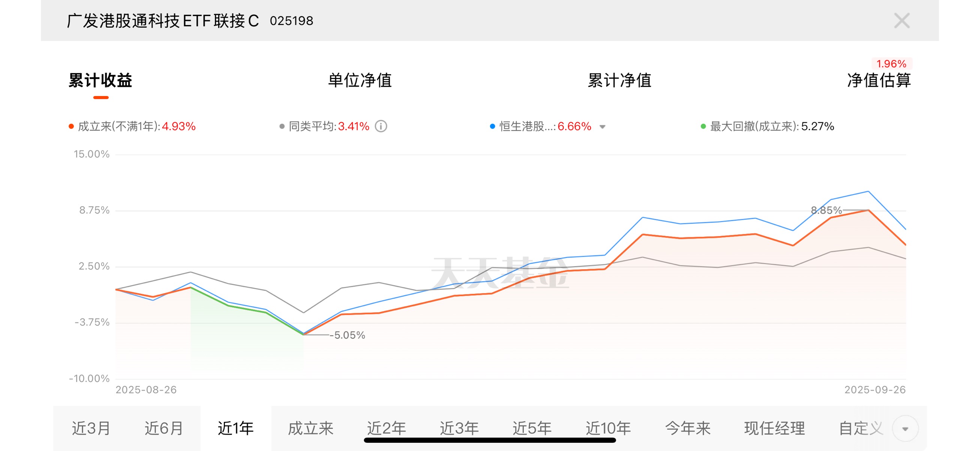Choose the 今年来 period button

[688, 428]
